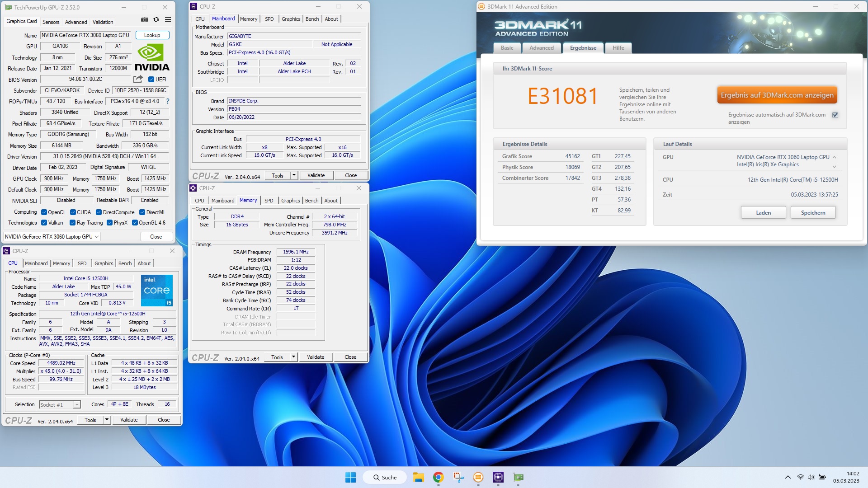Toggle the Ray Tracing checkbox

[x=72, y=223]
